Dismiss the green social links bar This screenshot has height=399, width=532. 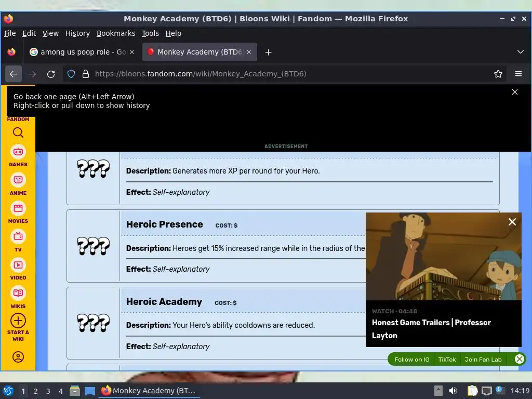(x=519, y=359)
